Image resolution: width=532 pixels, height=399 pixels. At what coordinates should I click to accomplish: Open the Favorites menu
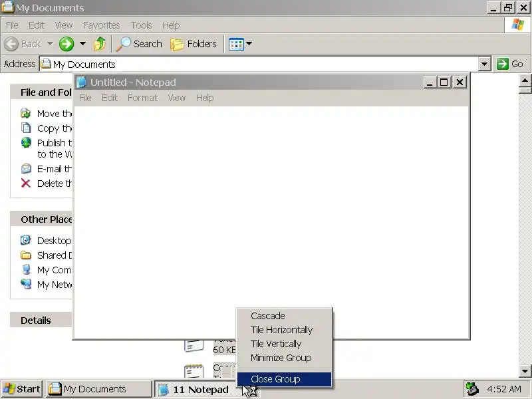pyautogui.click(x=102, y=25)
